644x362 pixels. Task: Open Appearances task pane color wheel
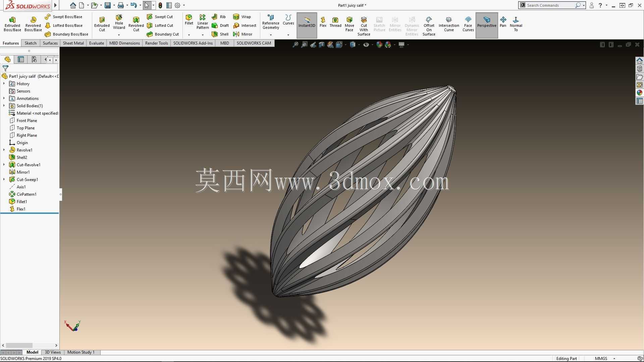(x=640, y=93)
